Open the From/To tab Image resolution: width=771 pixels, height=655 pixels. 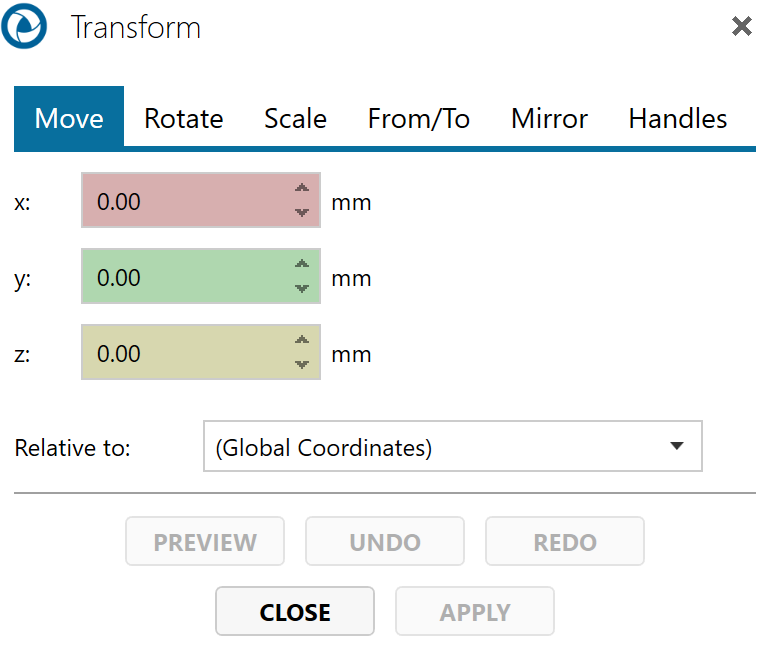point(419,119)
